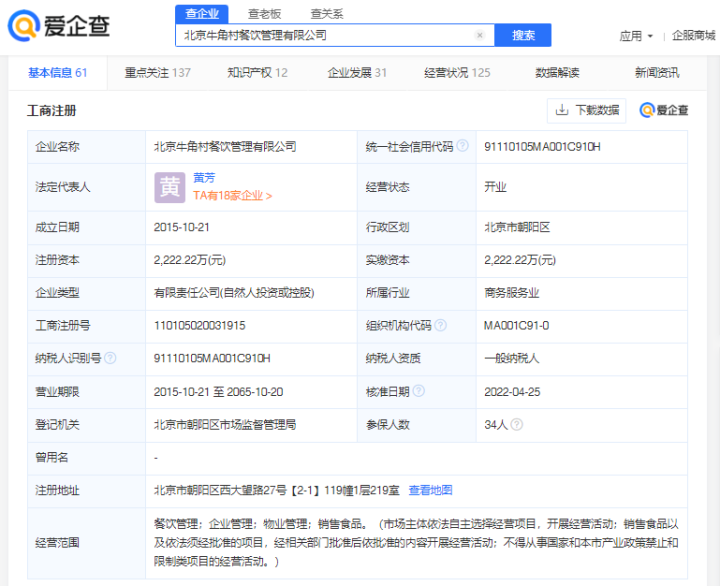Select the paid-in capital value beside 实缴资本
This screenshot has height=586, width=720.
pos(520,260)
